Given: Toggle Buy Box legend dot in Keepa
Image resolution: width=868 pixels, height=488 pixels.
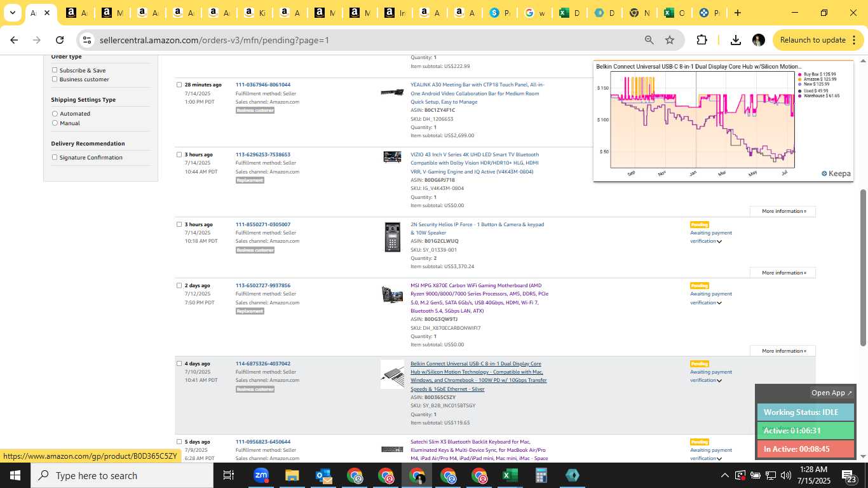Looking at the screenshot, I should (800, 74).
